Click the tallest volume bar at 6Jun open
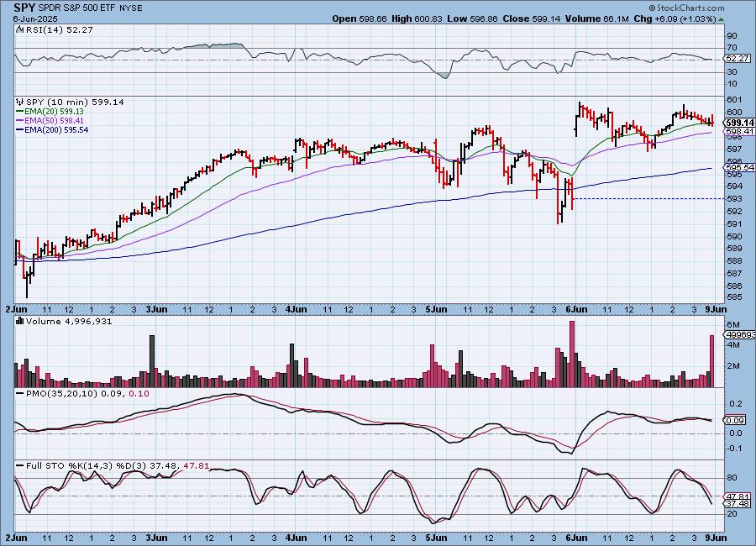 pos(572,354)
